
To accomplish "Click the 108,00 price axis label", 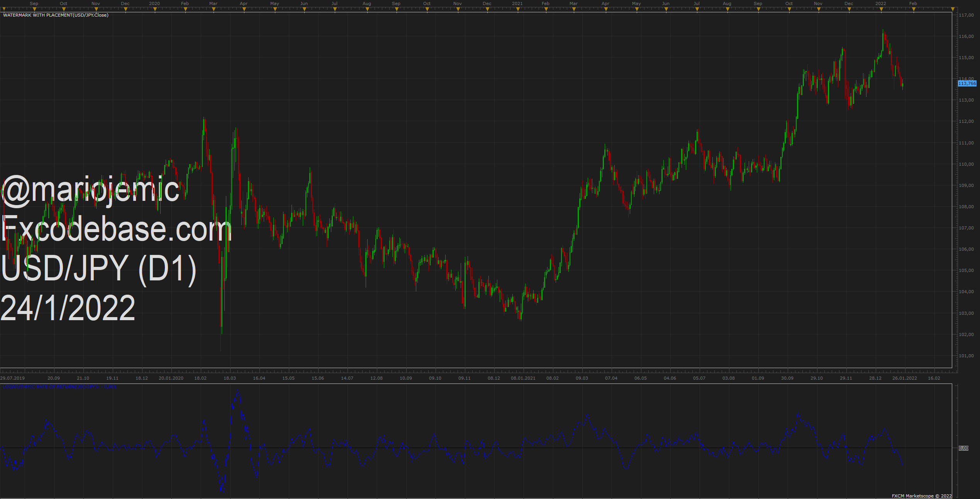I will 966,207.
